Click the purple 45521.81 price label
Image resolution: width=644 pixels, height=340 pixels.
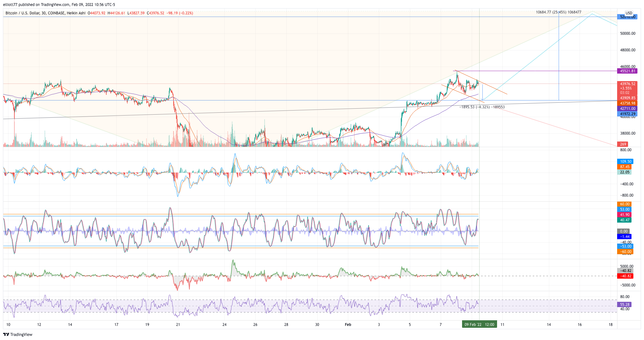click(x=627, y=71)
